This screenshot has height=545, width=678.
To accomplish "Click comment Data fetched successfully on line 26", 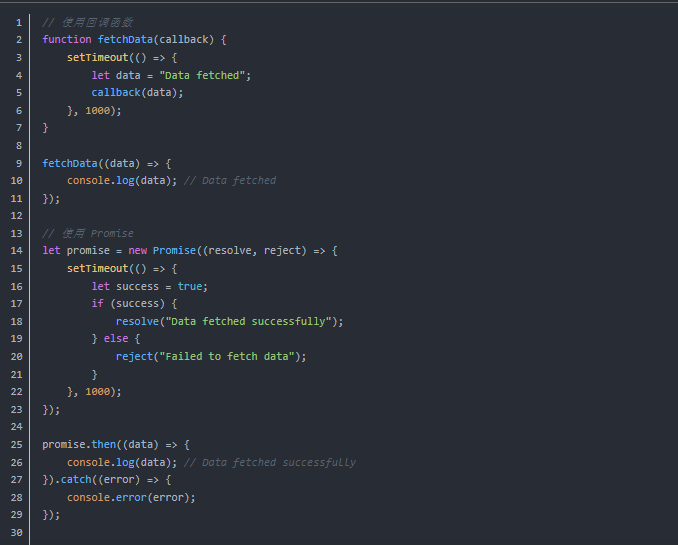I will click(270, 462).
